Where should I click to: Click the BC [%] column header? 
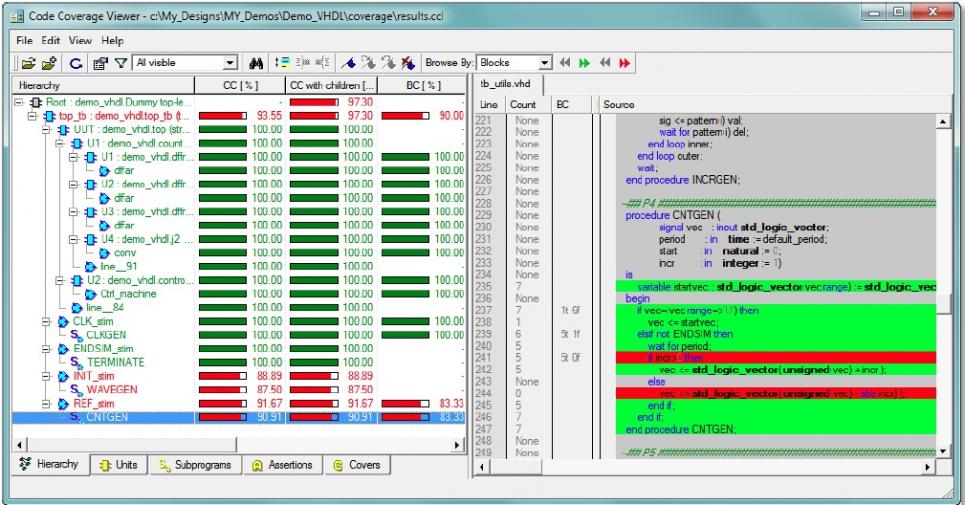[x=422, y=85]
